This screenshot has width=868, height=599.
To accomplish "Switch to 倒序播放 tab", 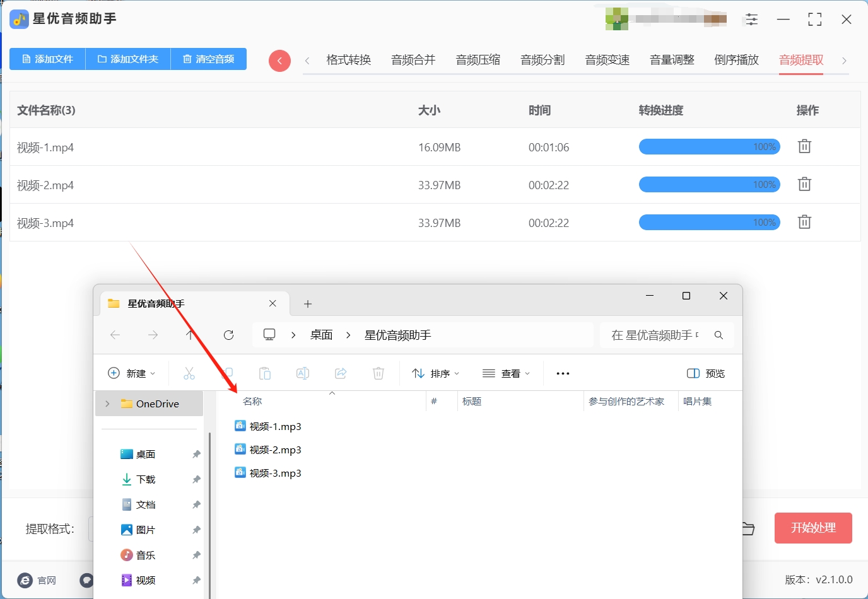I will click(x=737, y=60).
